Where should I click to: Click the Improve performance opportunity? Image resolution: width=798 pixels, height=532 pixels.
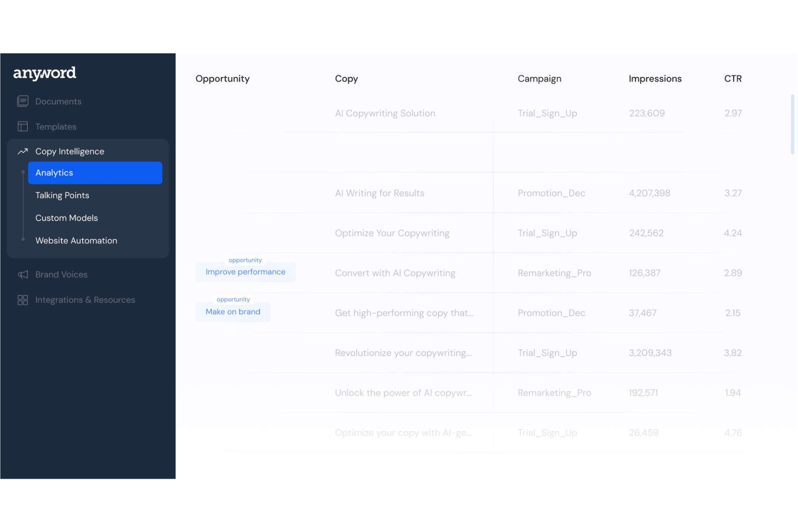click(245, 272)
